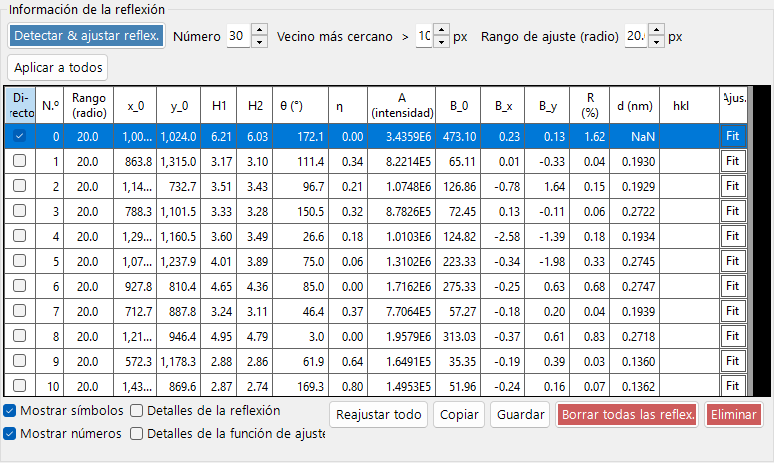This screenshot has height=463, width=774.
Task: Click the x_0 column header
Action: [x=135, y=105]
